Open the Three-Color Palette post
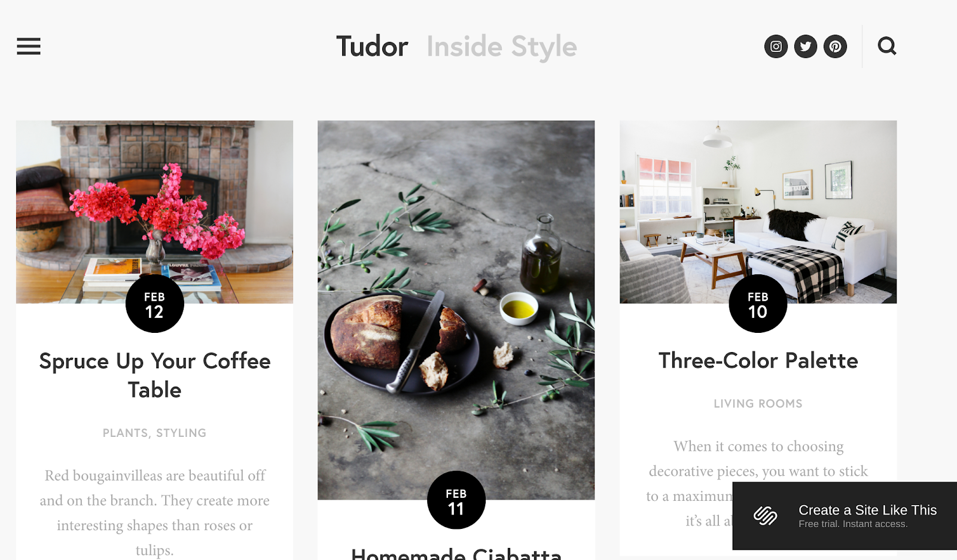Viewport: 957px width, 560px height. pyautogui.click(x=758, y=360)
